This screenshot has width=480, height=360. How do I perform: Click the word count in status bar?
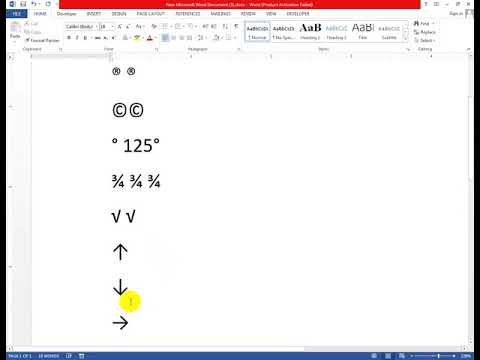49,356
